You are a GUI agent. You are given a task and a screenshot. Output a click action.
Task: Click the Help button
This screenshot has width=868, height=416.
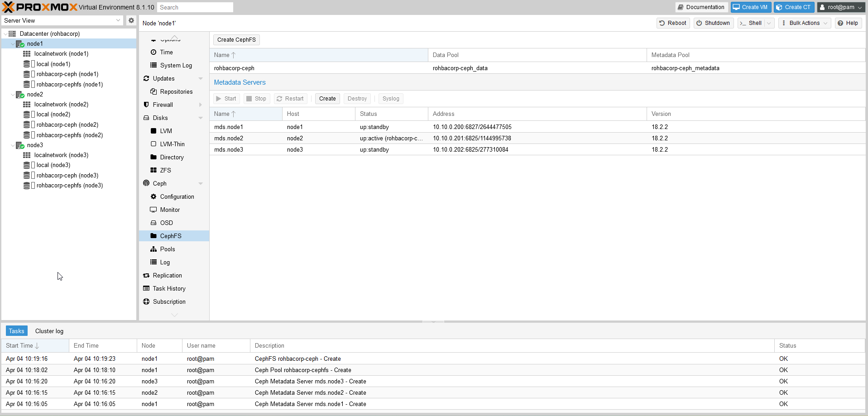click(x=848, y=23)
